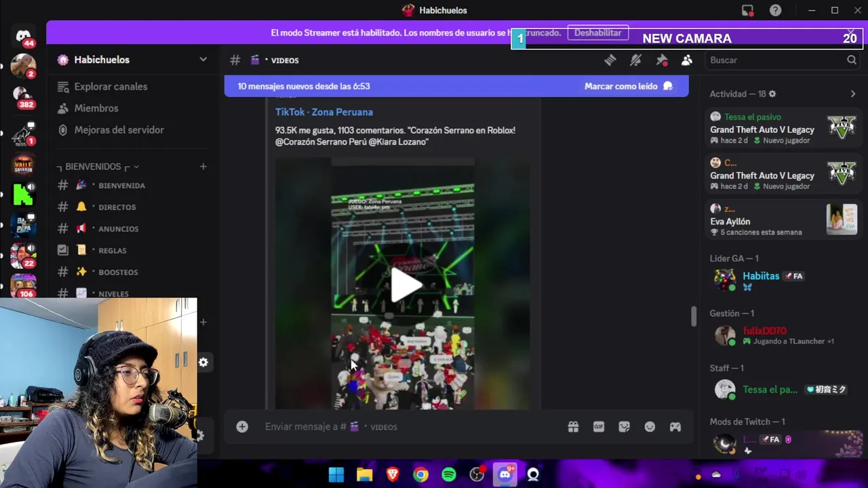The width and height of the screenshot is (868, 488).
Task: Launch Brave browser from the taskbar
Action: (x=393, y=474)
